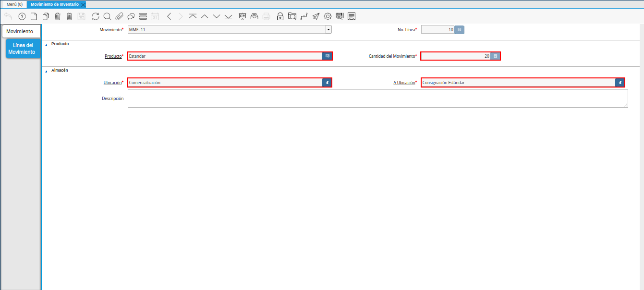Click the Copy record icon
Image resolution: width=644 pixels, height=290 pixels.
click(46, 16)
